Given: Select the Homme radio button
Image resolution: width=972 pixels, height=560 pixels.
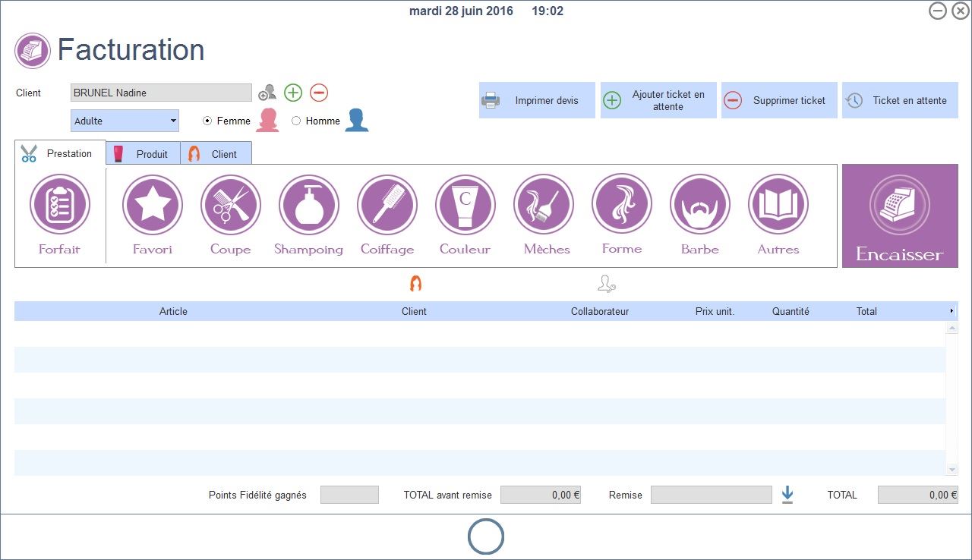Looking at the screenshot, I should pos(296,121).
